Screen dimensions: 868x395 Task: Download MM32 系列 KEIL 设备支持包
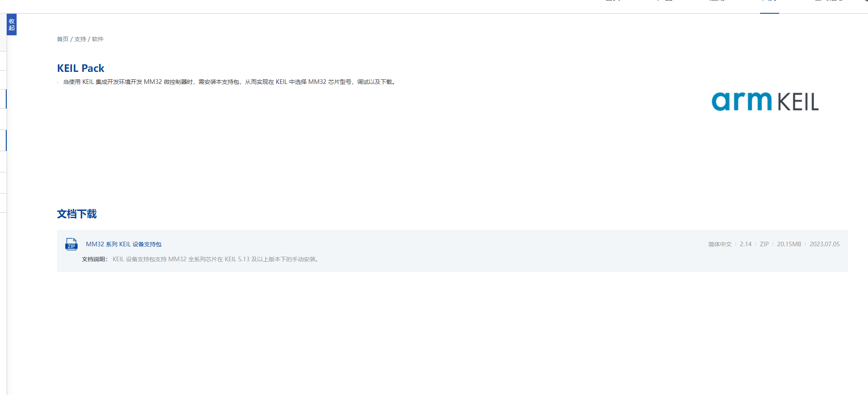124,244
